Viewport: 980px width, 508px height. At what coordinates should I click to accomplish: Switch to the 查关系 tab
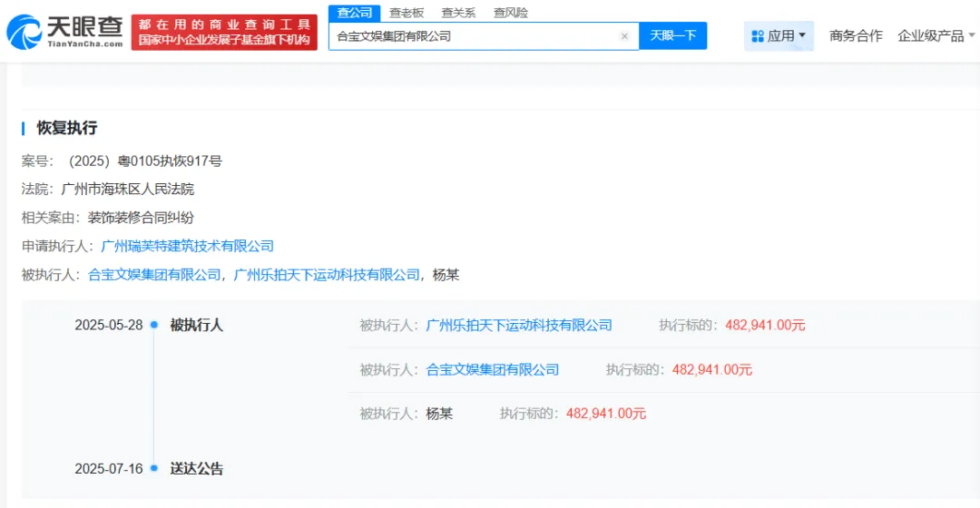458,13
